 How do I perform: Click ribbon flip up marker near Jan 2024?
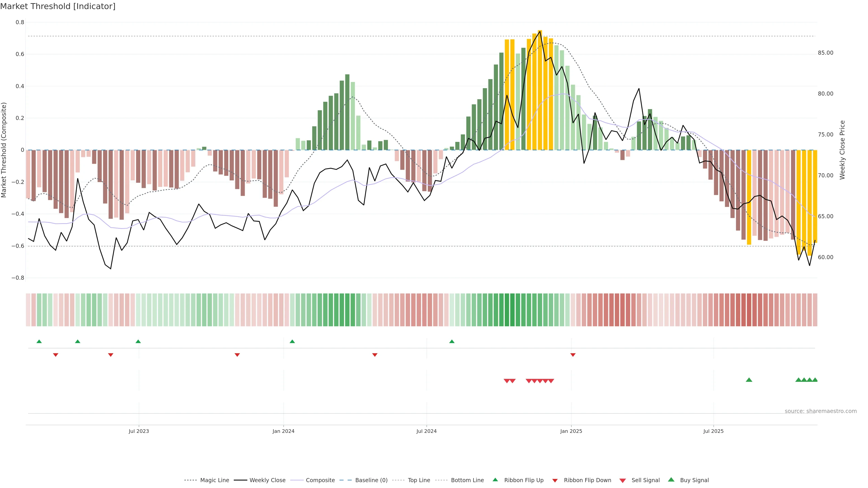tap(292, 342)
